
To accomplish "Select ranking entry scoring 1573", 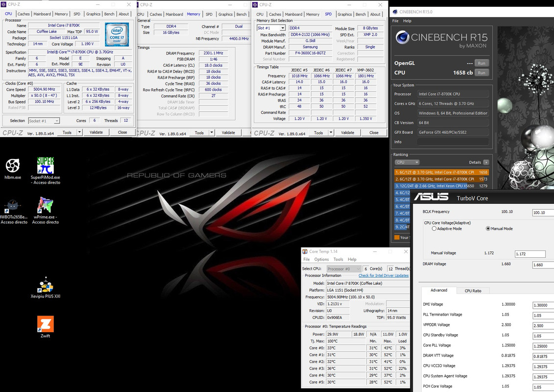I will click(441, 179).
